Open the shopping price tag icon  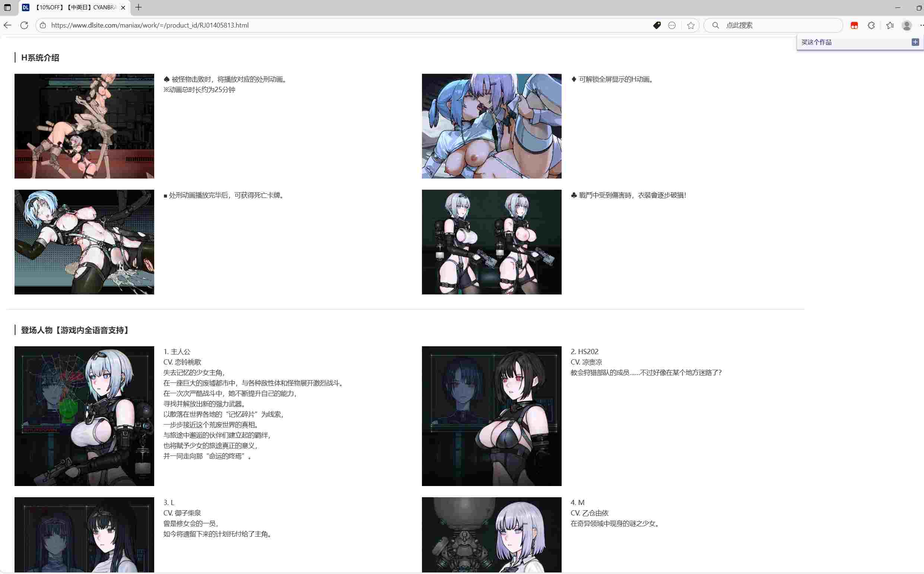657,25
